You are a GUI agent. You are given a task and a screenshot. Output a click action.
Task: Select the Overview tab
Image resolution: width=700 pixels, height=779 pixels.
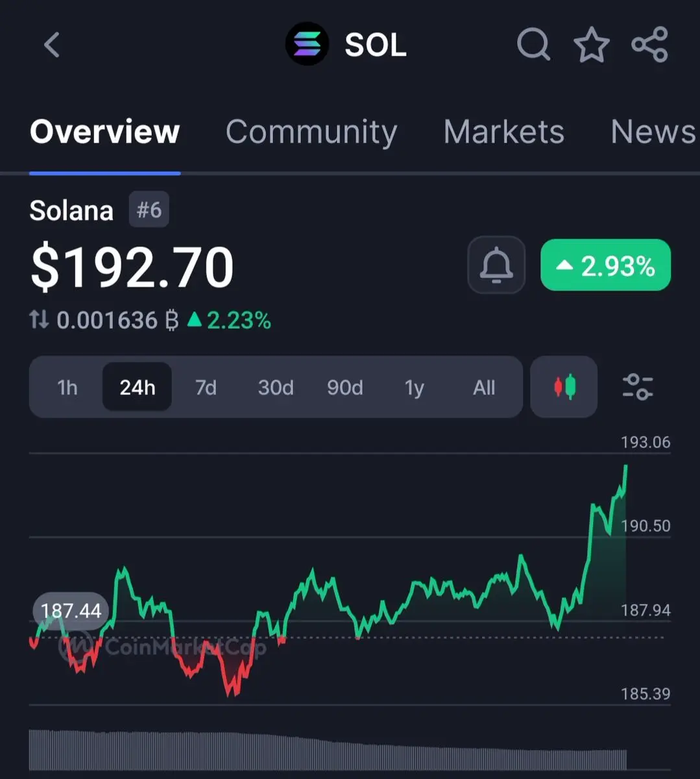click(104, 132)
